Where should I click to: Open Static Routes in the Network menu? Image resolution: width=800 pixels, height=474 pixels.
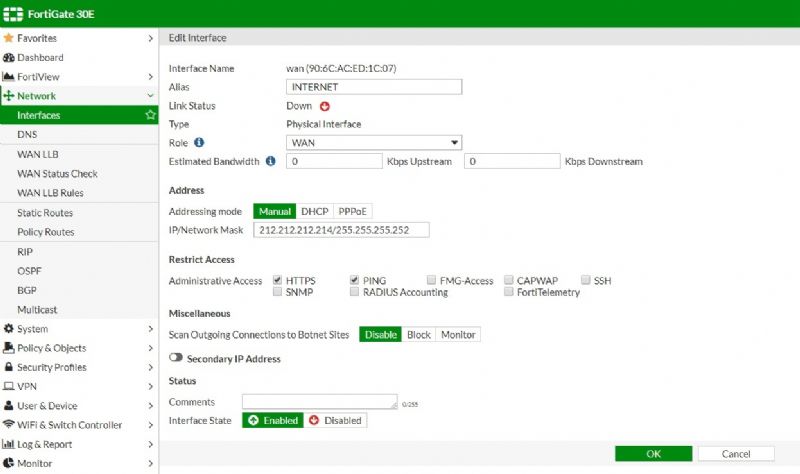tap(45, 213)
